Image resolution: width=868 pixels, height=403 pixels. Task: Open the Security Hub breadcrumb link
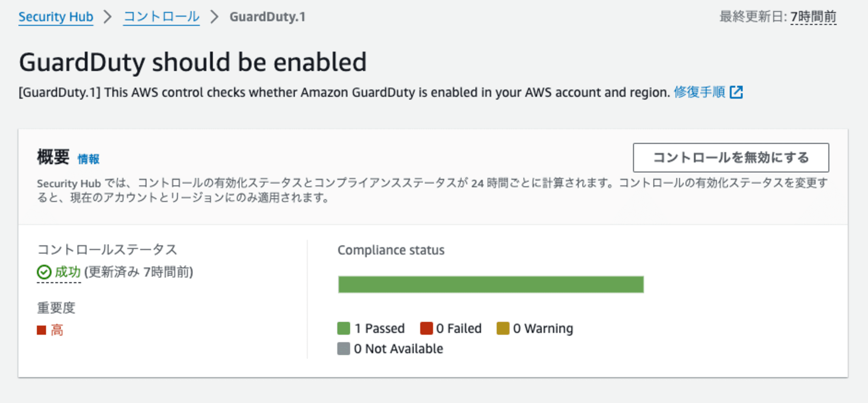(56, 17)
